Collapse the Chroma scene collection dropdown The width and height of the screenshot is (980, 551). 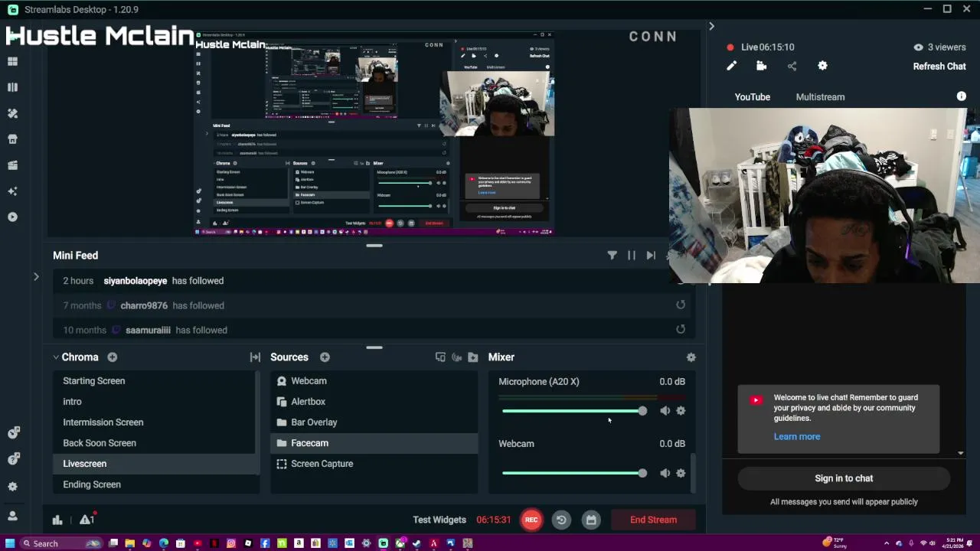pyautogui.click(x=56, y=357)
